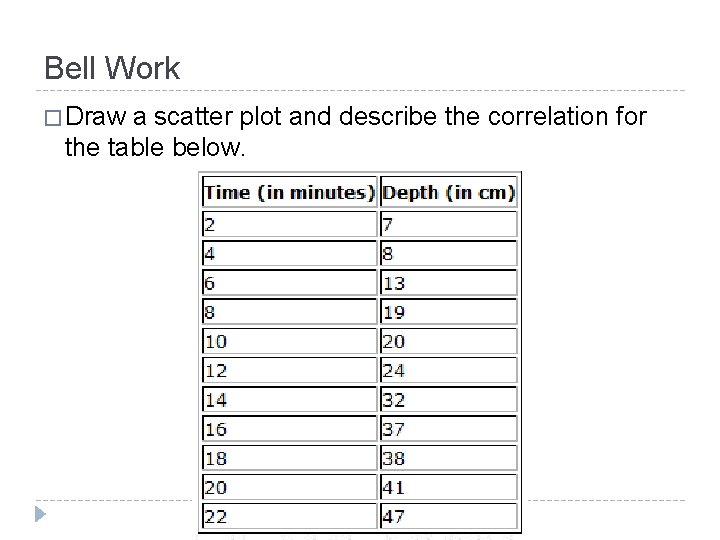The width and height of the screenshot is (720, 540).
Task: Select the depth cell with value 13
Action: [449, 282]
